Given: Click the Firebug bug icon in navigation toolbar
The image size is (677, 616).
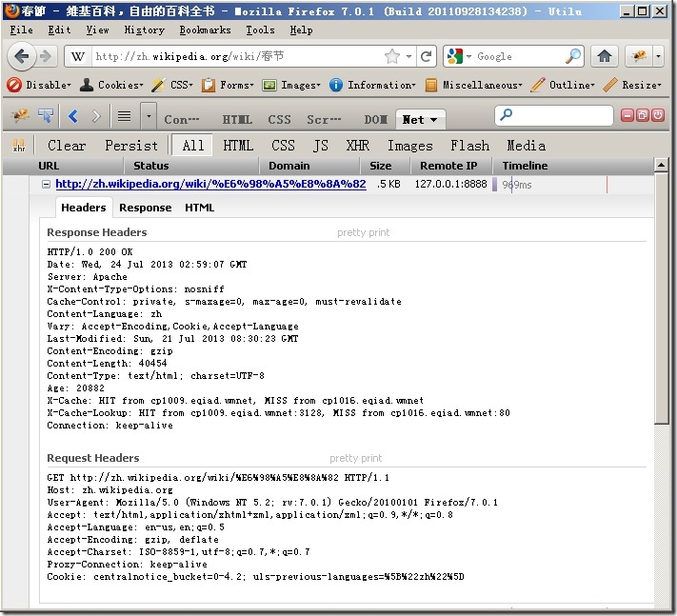Looking at the screenshot, I should click(640, 56).
